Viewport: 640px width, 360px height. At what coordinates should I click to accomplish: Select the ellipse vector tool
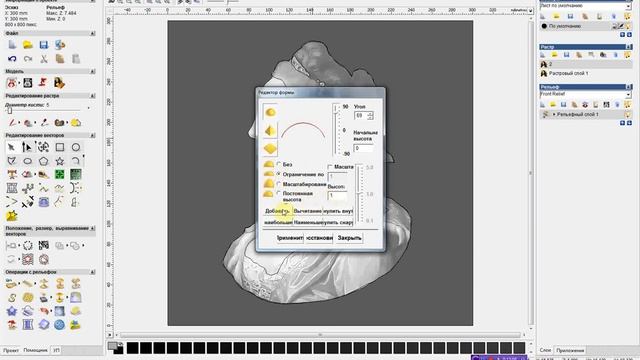click(27, 161)
